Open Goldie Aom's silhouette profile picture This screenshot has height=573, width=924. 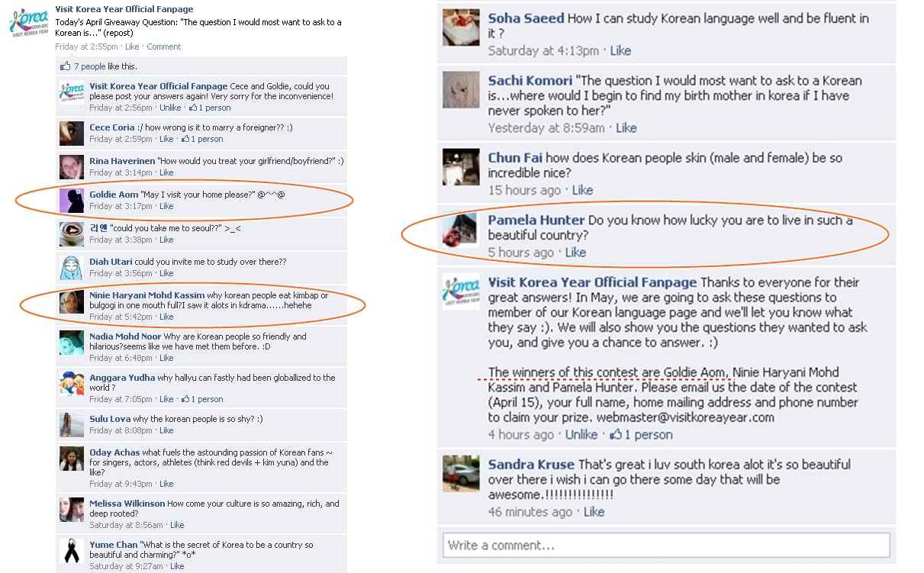[x=72, y=200]
